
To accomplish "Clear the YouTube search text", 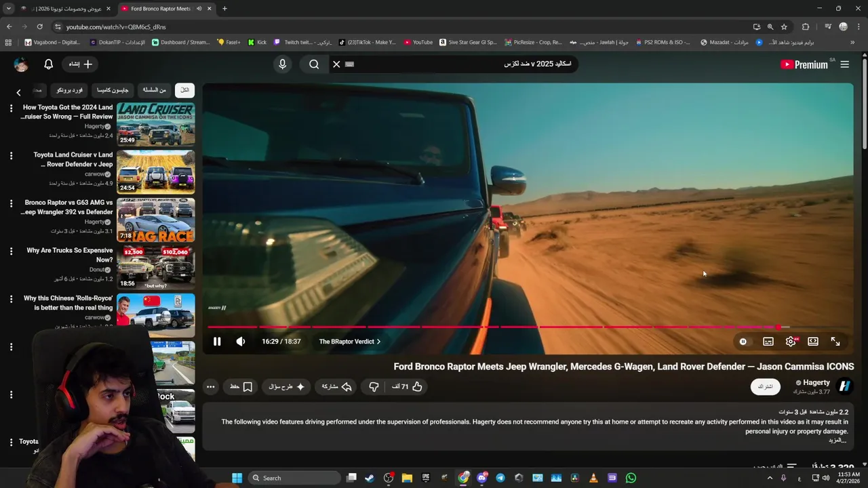I will pyautogui.click(x=336, y=64).
